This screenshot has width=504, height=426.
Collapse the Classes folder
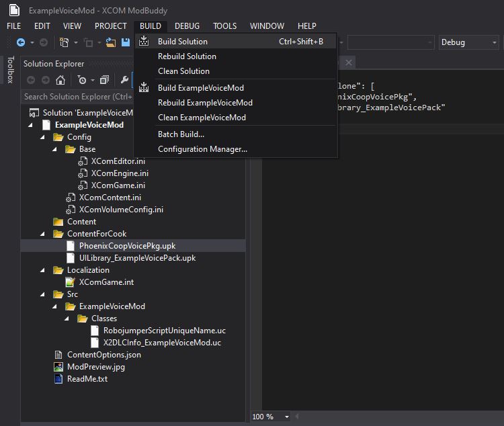pyautogui.click(x=67, y=318)
